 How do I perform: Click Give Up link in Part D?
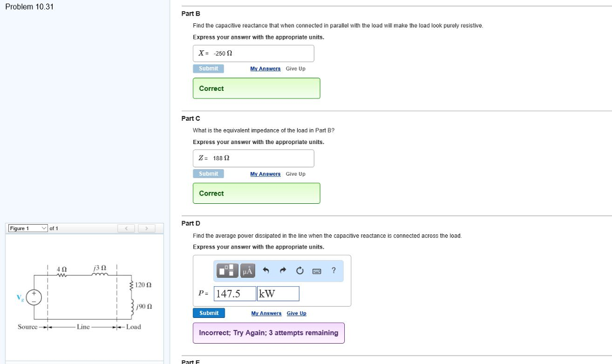[x=296, y=313]
